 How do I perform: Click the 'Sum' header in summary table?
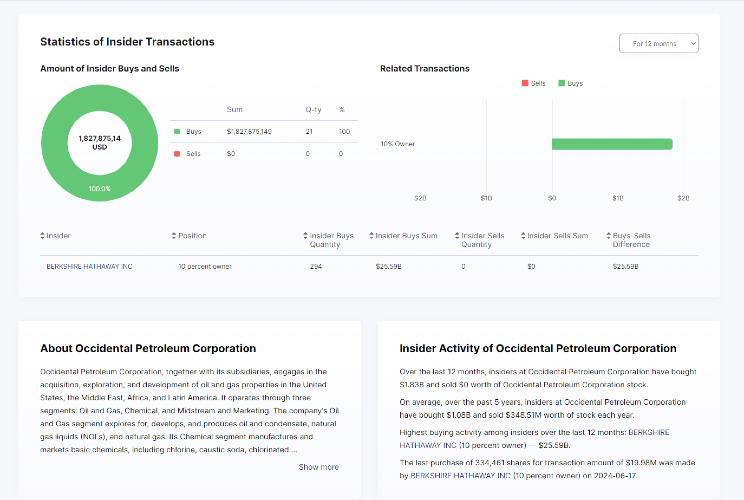pyautogui.click(x=234, y=110)
